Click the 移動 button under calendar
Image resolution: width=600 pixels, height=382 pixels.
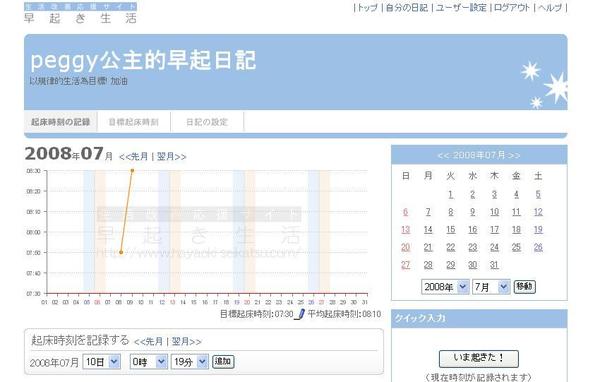point(524,286)
